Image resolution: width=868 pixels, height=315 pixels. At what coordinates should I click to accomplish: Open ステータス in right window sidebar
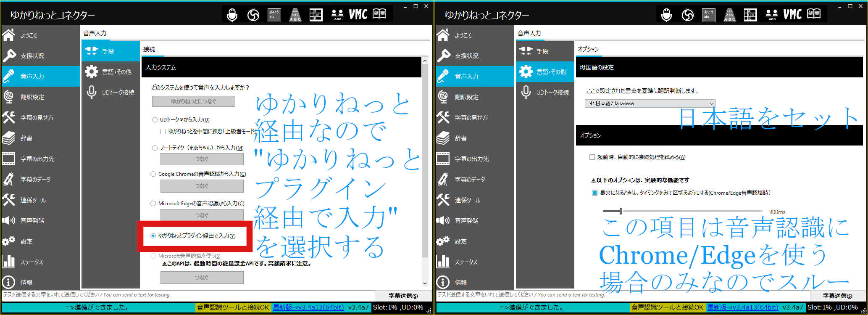point(474,262)
